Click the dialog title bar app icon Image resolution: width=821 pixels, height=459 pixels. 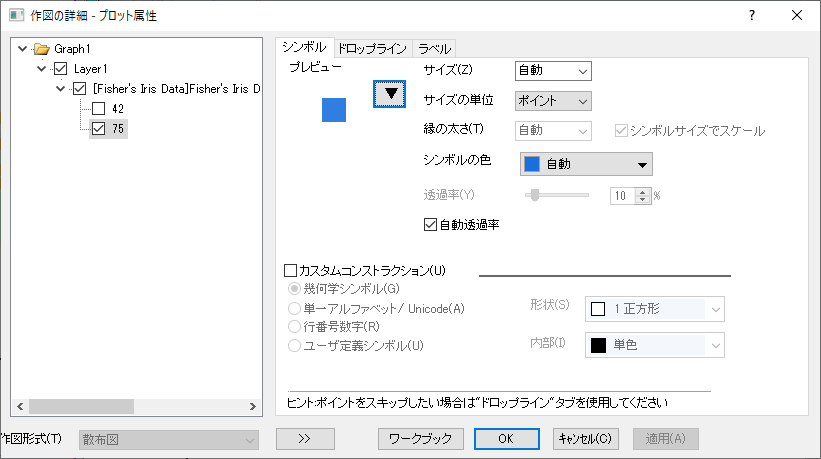pyautogui.click(x=17, y=15)
